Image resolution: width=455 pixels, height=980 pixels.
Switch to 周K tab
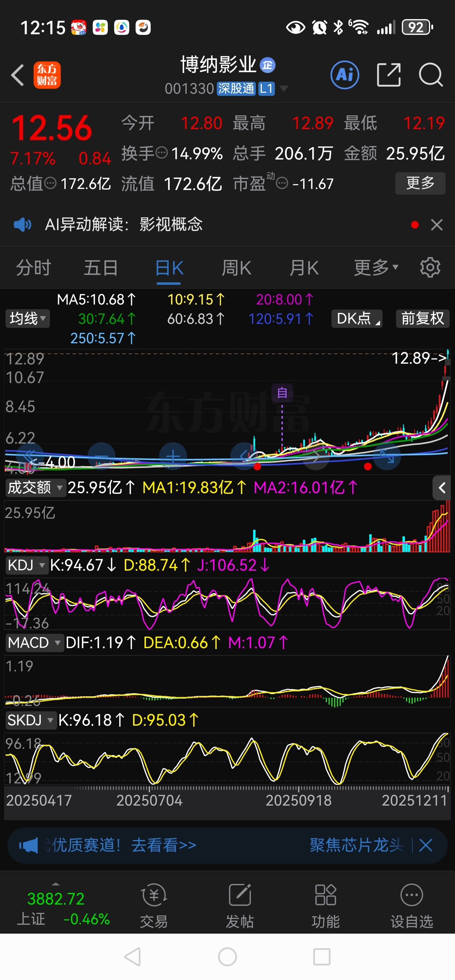coord(236,268)
